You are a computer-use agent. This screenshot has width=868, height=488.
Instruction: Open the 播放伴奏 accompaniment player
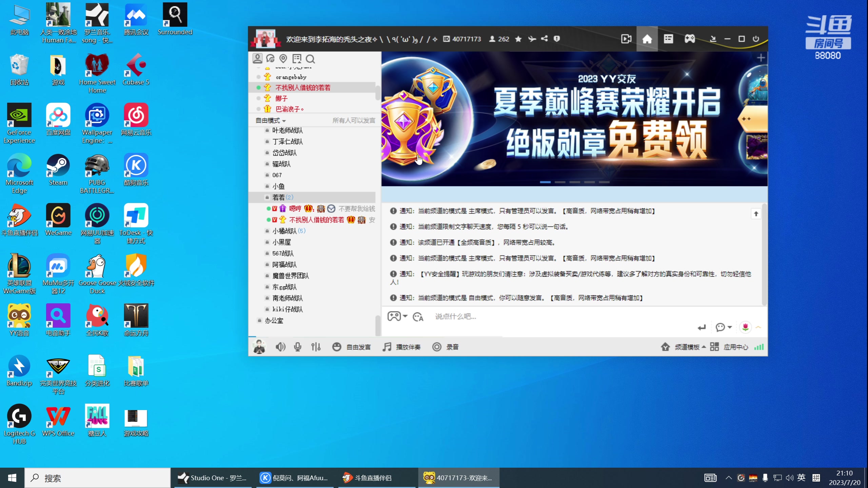pos(401,347)
